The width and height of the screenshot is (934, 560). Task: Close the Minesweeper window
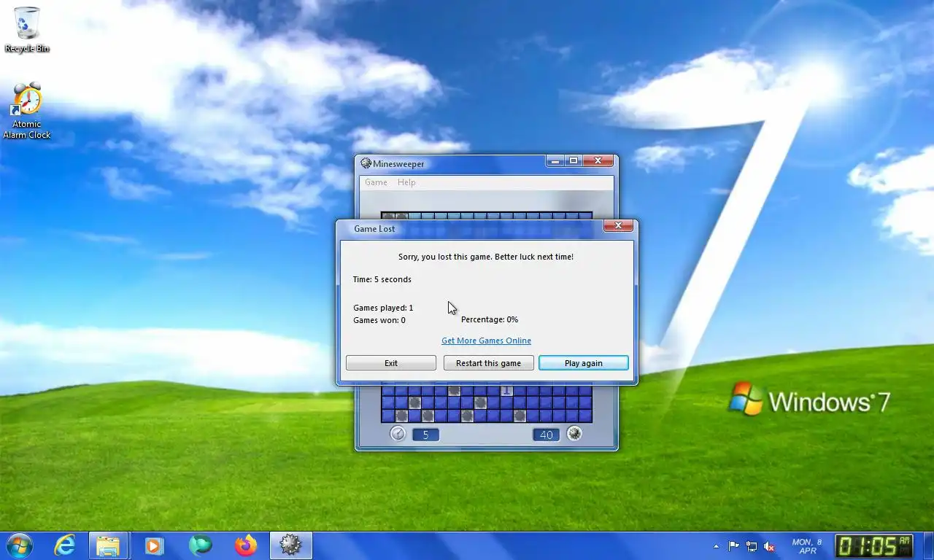[x=598, y=160]
